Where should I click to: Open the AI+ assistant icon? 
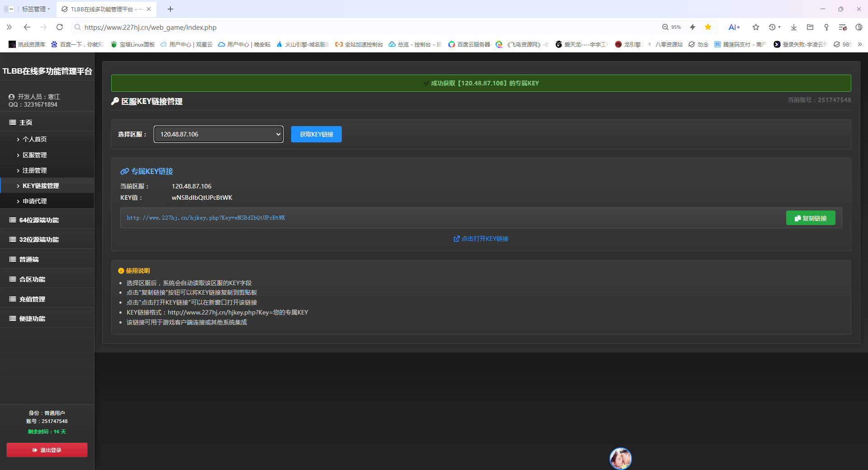(734, 27)
